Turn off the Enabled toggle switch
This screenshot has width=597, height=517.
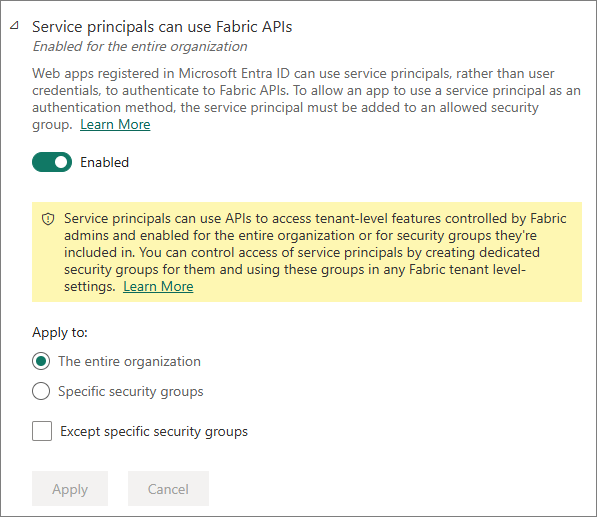pos(52,162)
